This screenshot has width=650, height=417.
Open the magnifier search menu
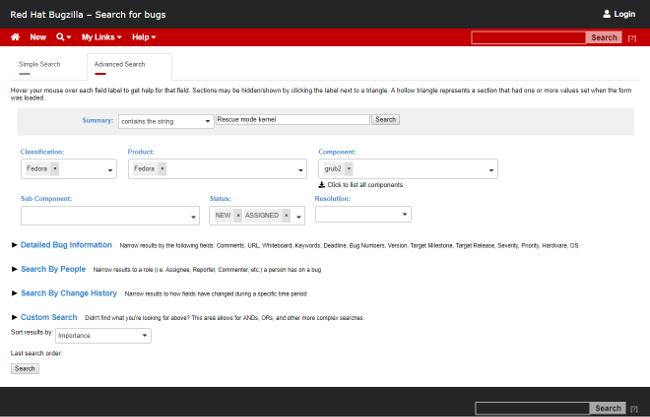pos(63,37)
